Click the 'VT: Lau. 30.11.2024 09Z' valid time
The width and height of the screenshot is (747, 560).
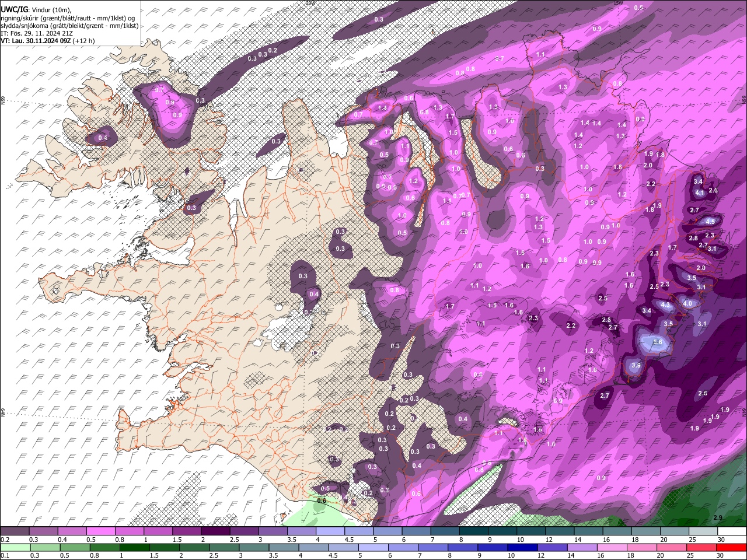coord(36,41)
